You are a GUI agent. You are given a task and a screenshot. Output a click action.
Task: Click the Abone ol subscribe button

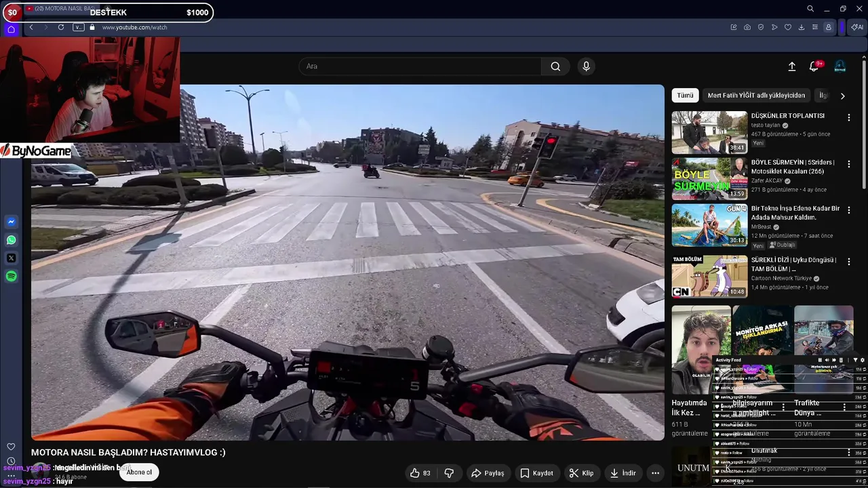pyautogui.click(x=139, y=472)
